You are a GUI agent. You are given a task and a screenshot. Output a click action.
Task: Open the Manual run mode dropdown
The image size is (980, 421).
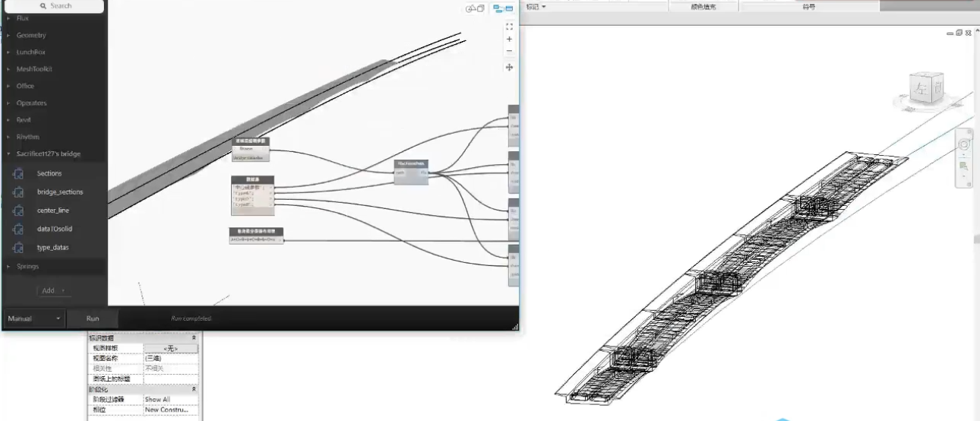(34, 318)
